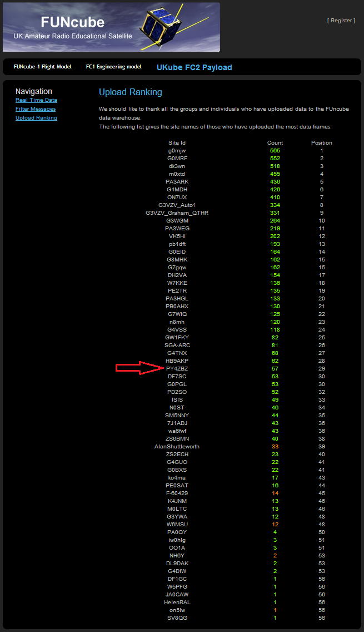Select PE2TR in the list

click(x=177, y=291)
